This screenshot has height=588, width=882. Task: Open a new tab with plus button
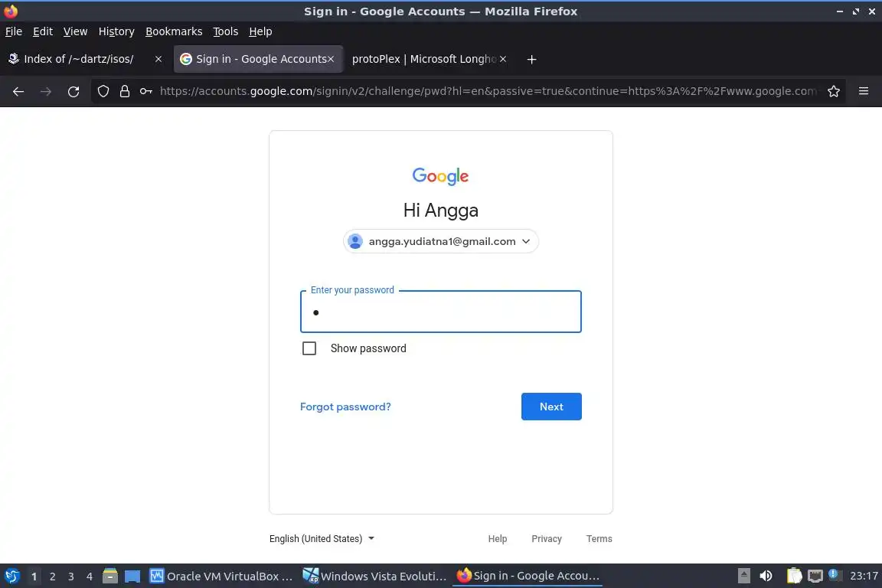click(531, 59)
